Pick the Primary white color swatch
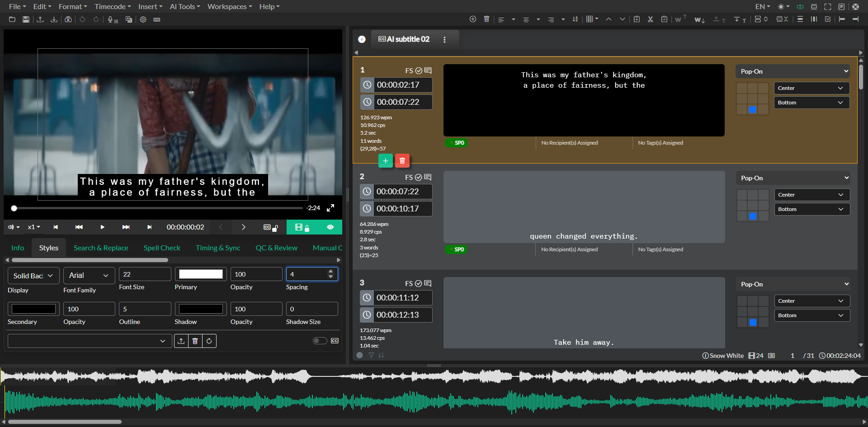Image resolution: width=868 pixels, height=427 pixels. tap(201, 274)
